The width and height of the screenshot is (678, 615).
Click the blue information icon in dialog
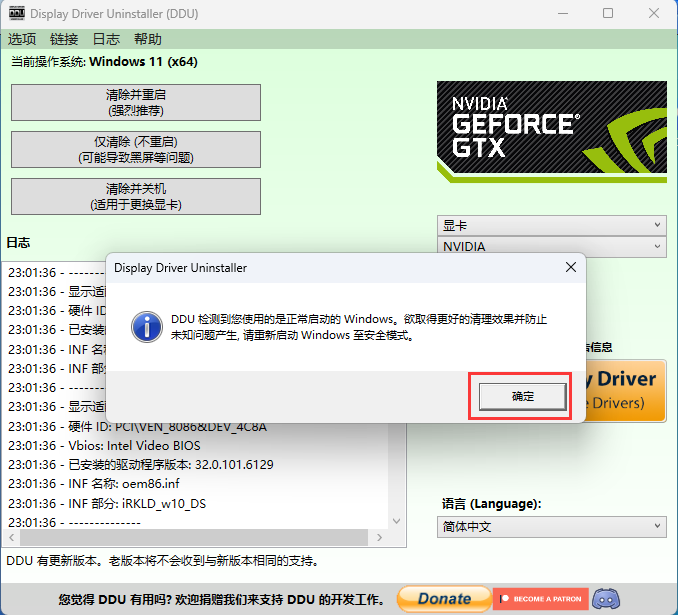(x=148, y=325)
